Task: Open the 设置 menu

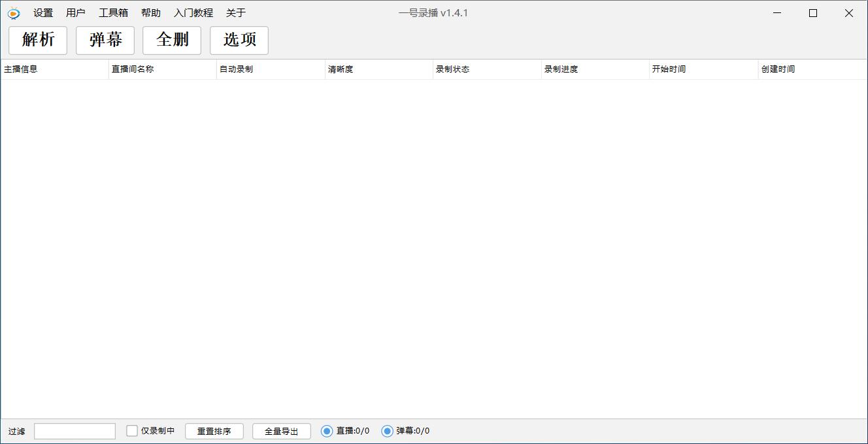Action: coord(42,12)
